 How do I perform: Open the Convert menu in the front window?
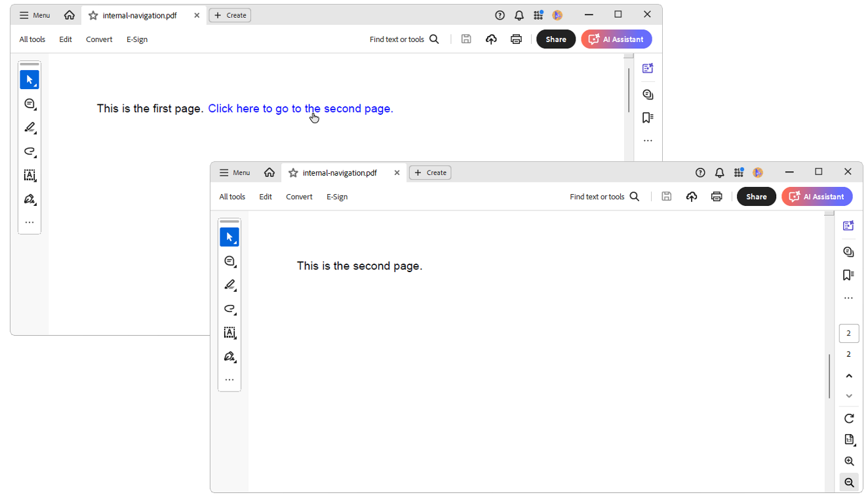click(x=299, y=197)
